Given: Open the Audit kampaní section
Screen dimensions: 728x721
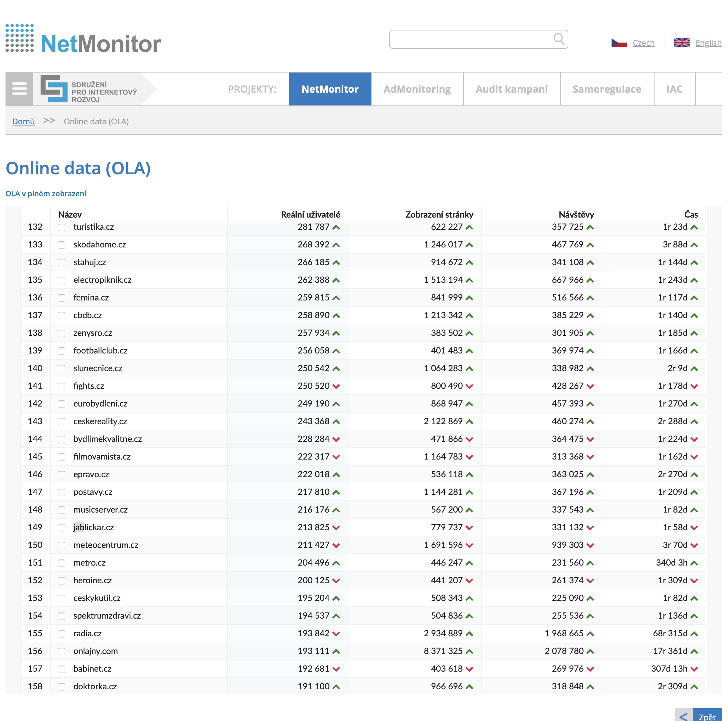Looking at the screenshot, I should point(511,89).
